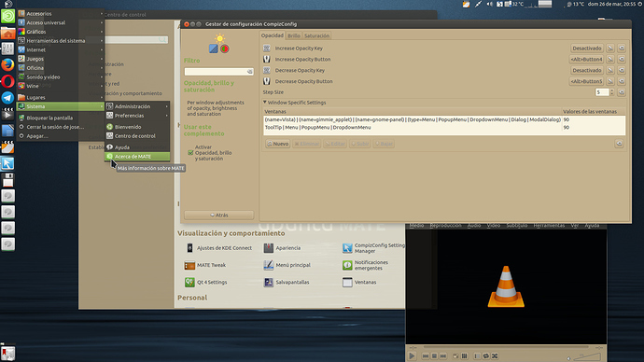Toggle Activar Opacidad, brillo y saturación checkbox
Viewport: 644px width, 362px height.
[x=190, y=153]
